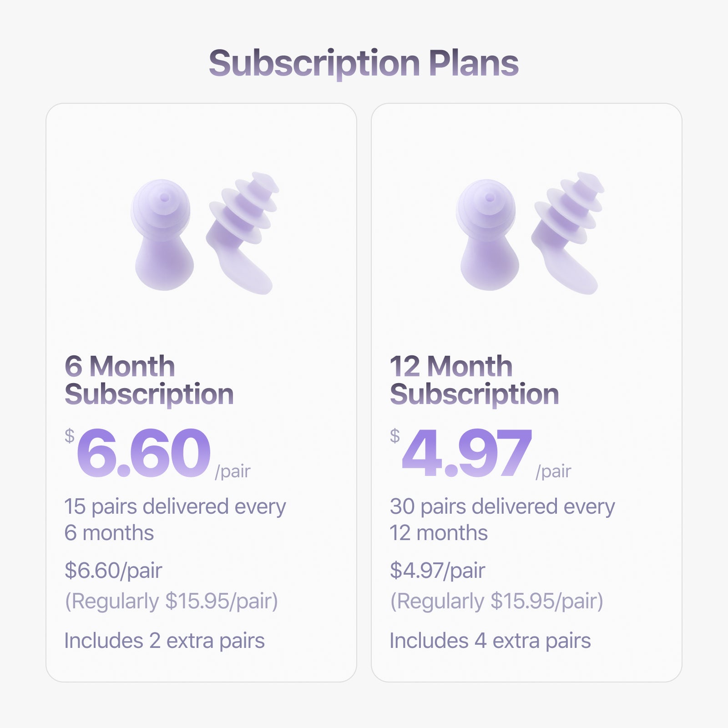This screenshot has width=728, height=728.
Task: Click the dollar sign before the 4.97 price
Action: pos(394,436)
